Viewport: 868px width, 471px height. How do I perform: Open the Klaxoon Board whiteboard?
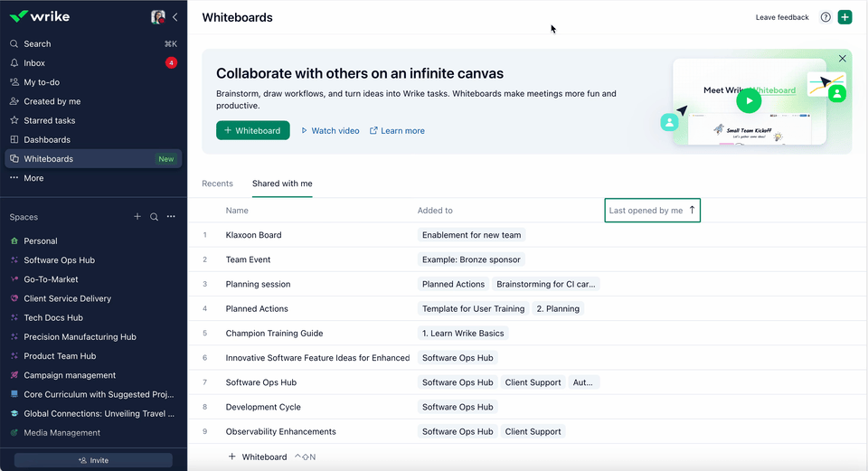253,235
